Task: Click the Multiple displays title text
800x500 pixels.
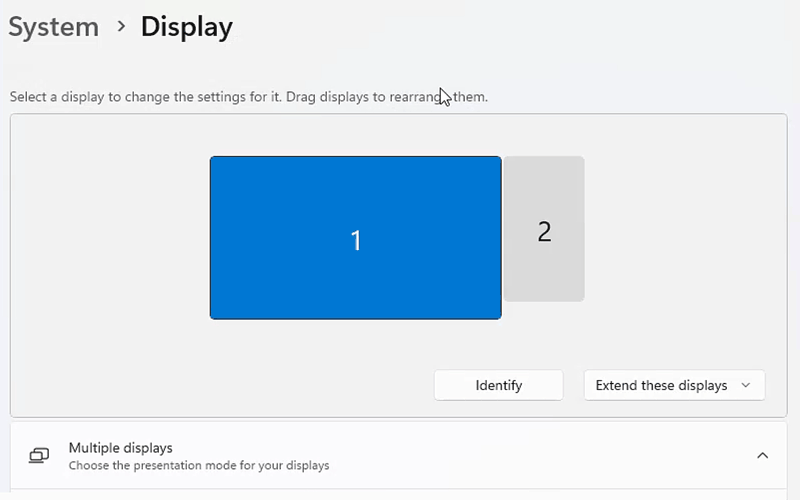Action: [120, 448]
